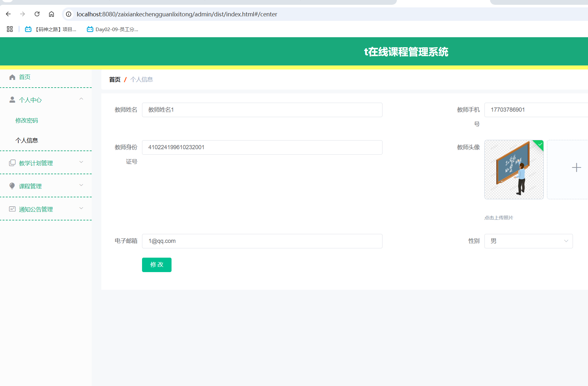The image size is (588, 386).
Task: Click the browser forward arrow
Action: tap(22, 14)
